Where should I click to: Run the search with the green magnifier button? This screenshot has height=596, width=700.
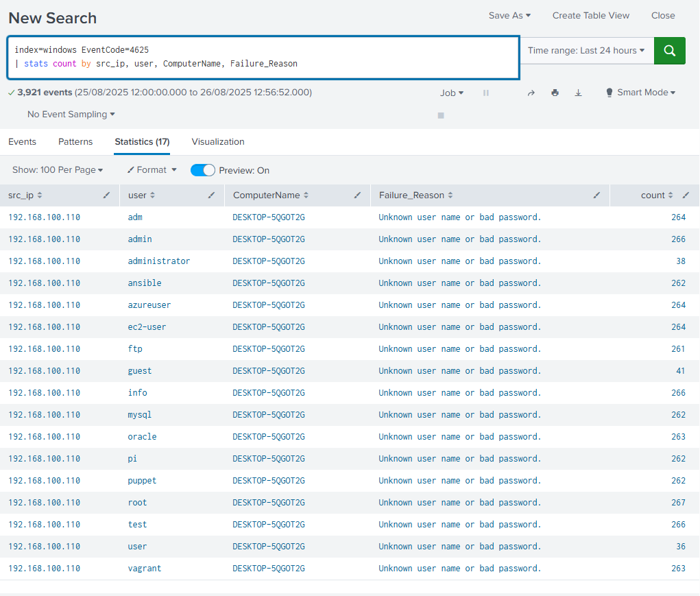coord(669,51)
